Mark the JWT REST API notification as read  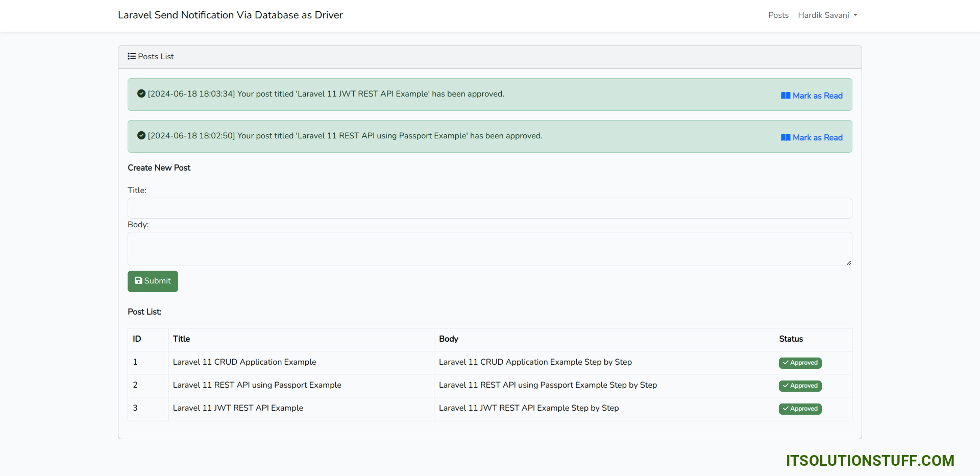[x=817, y=96]
